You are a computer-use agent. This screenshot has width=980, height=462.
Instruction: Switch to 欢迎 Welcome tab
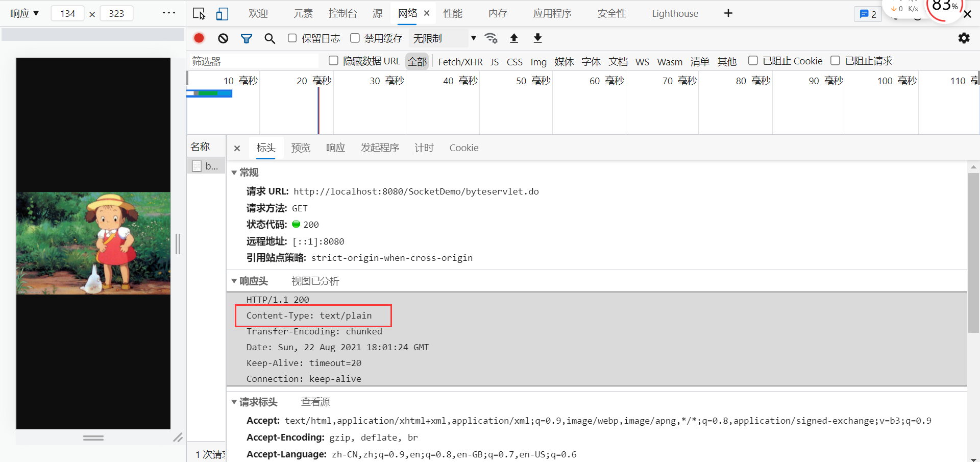coord(258,14)
